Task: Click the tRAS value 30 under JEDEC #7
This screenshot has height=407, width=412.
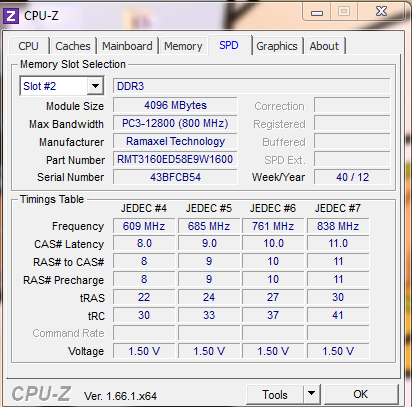Action: [x=338, y=297]
